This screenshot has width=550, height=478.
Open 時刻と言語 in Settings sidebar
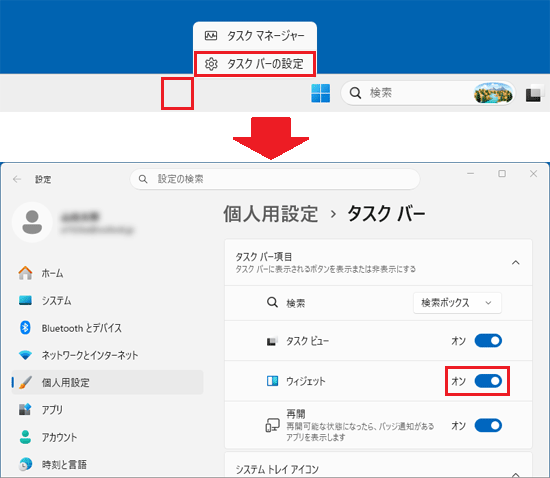(107, 465)
